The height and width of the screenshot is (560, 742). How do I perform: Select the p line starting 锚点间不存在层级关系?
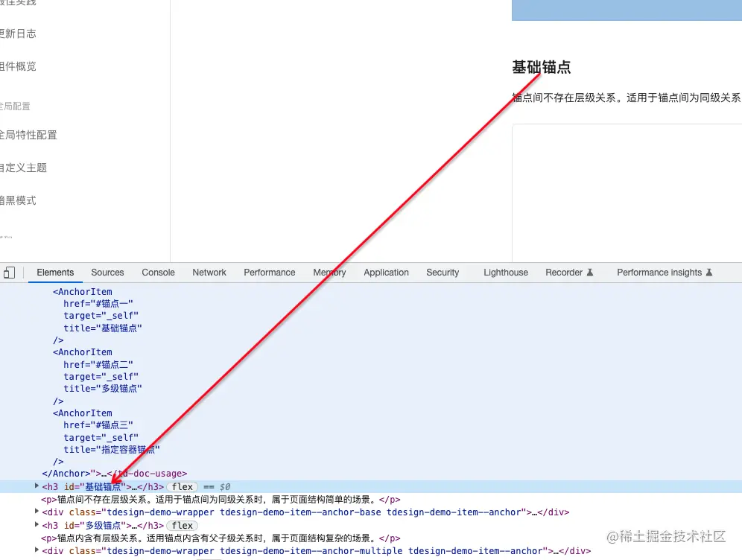pos(221,500)
